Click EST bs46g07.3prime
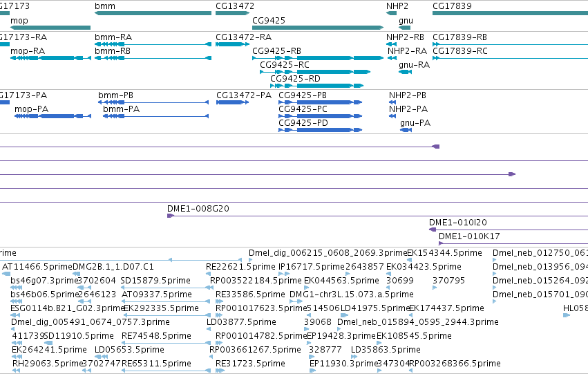This screenshot has height=374, width=588. pos(44,281)
